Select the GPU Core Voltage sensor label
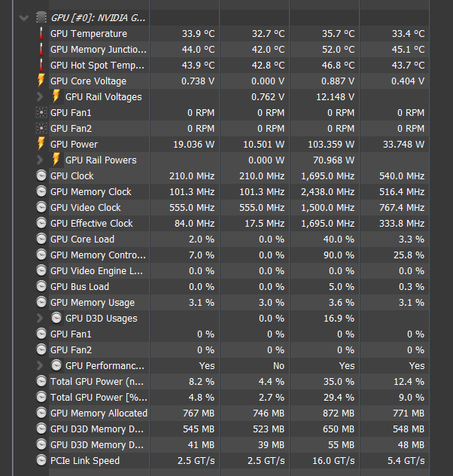Image resolution: width=453 pixels, height=476 pixels. pyautogui.click(x=88, y=81)
